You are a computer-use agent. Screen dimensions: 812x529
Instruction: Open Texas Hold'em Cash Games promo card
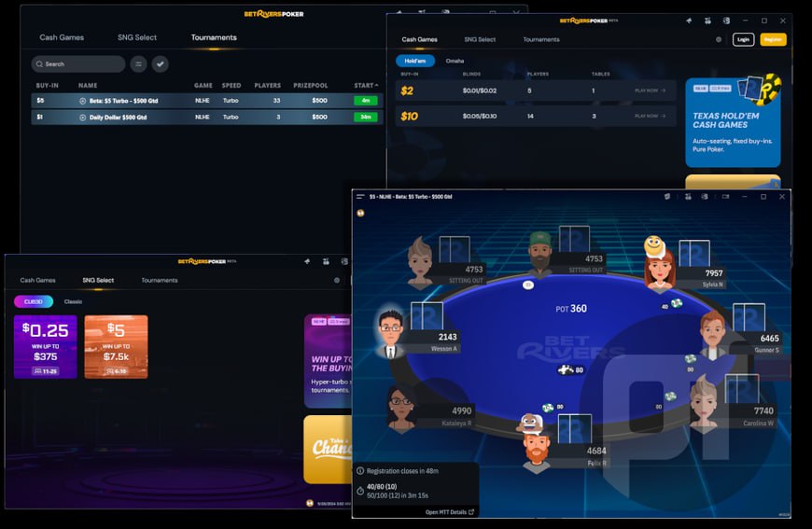733,122
